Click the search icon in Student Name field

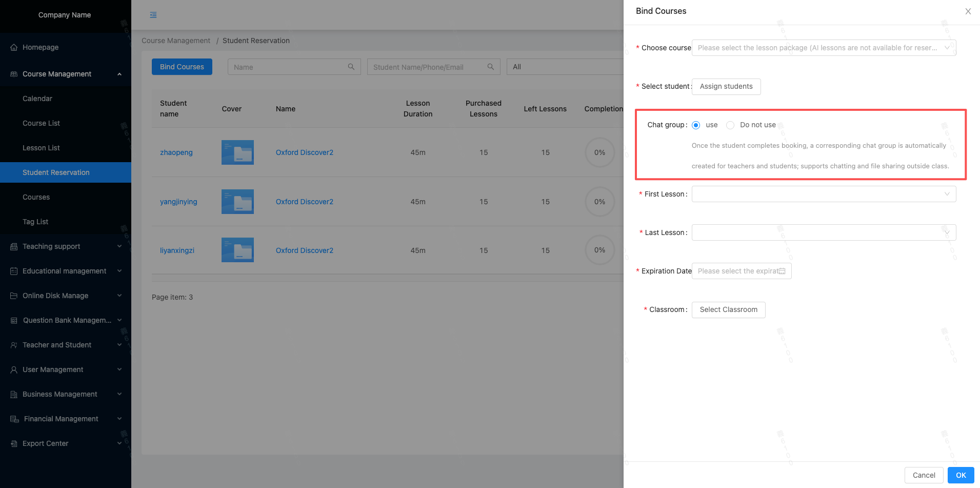point(491,67)
